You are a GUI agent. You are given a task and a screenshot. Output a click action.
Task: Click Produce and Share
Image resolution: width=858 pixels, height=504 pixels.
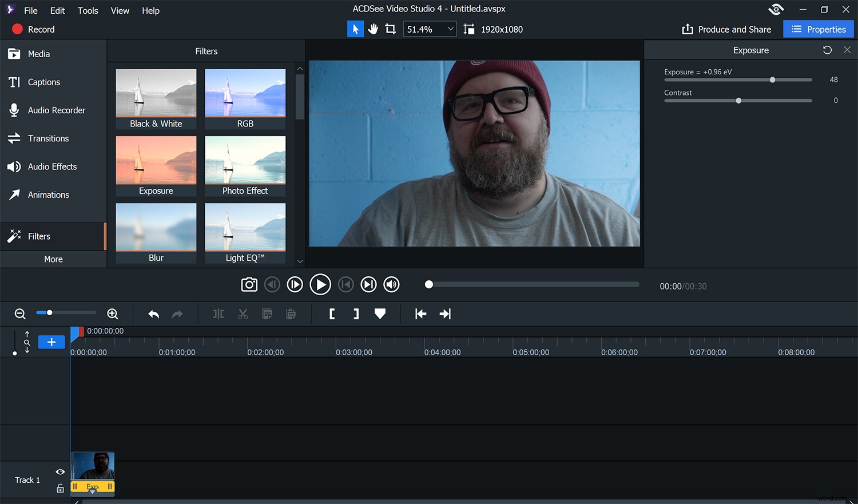pyautogui.click(x=727, y=29)
